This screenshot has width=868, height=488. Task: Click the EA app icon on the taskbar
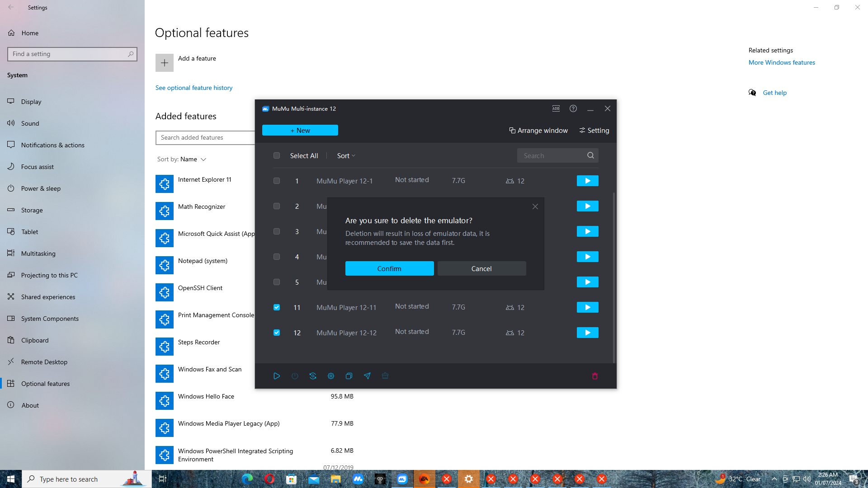[x=425, y=479]
